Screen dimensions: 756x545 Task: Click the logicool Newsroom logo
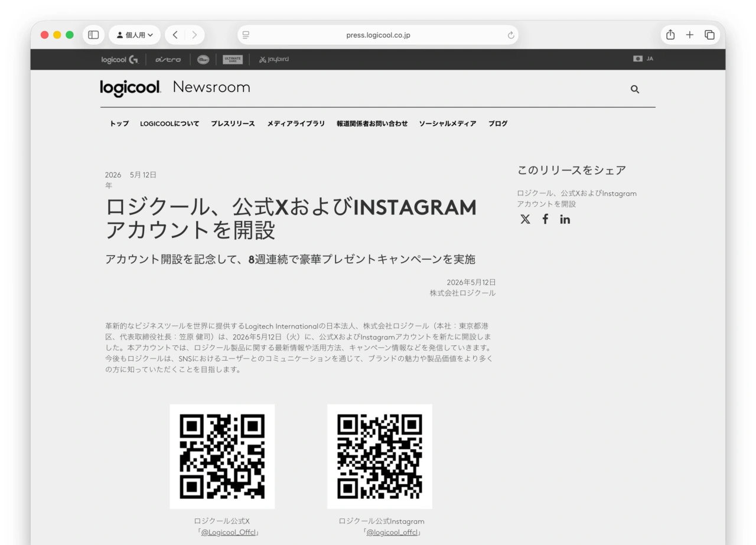pos(175,88)
